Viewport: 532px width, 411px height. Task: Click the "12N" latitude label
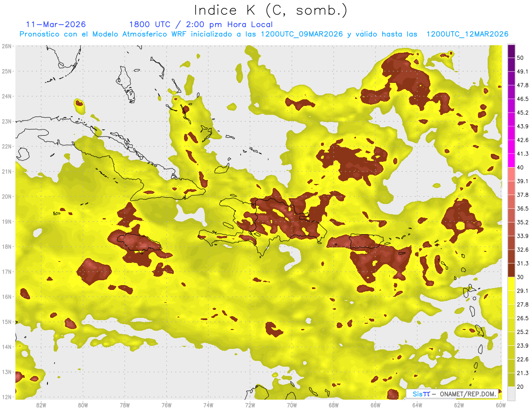(7, 397)
